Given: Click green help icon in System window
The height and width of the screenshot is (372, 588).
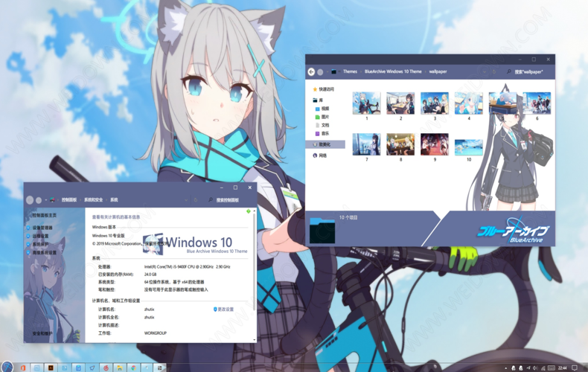Looking at the screenshot, I should 248,212.
